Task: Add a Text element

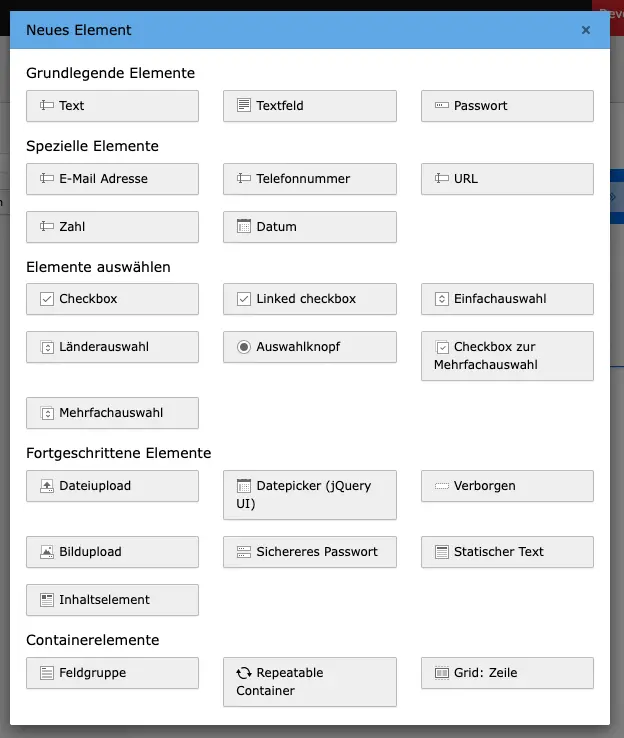Action: tap(112, 106)
